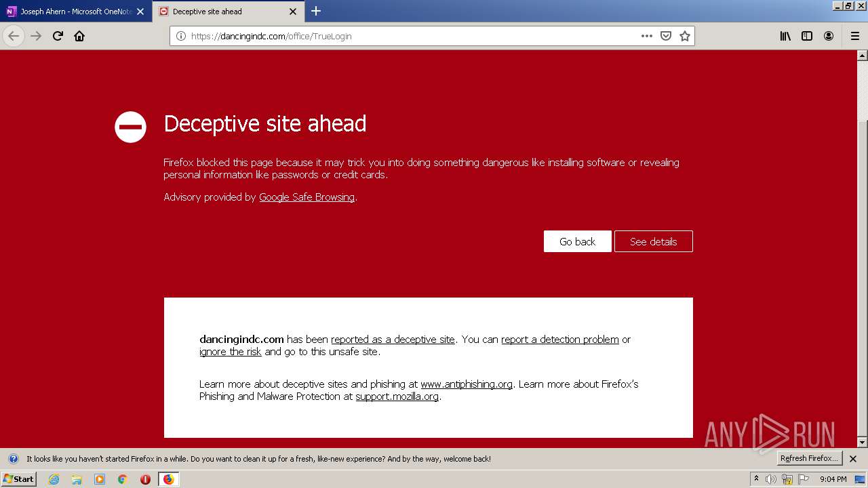The width and height of the screenshot is (868, 488).
Task: Click the vertical scrollbar down arrow
Action: click(x=862, y=442)
